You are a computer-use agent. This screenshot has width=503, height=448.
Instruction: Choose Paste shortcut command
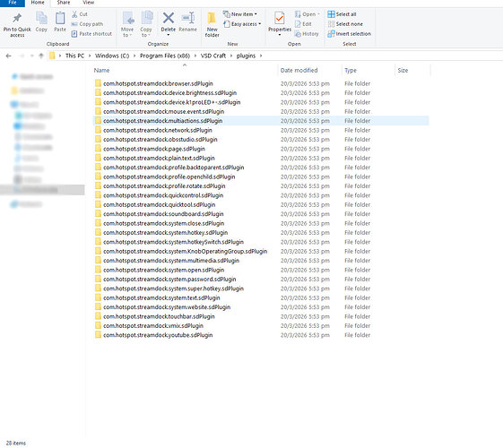(x=91, y=34)
